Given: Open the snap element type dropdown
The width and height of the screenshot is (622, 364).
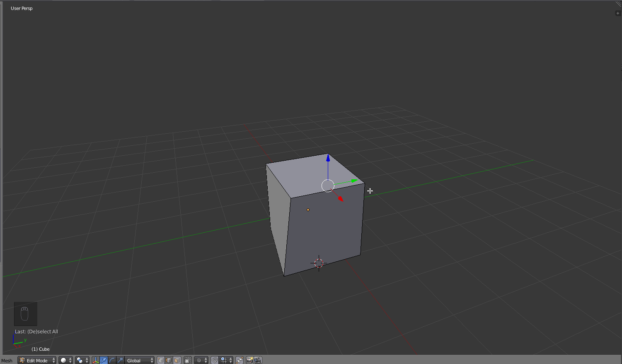Looking at the screenshot, I should (x=226, y=360).
